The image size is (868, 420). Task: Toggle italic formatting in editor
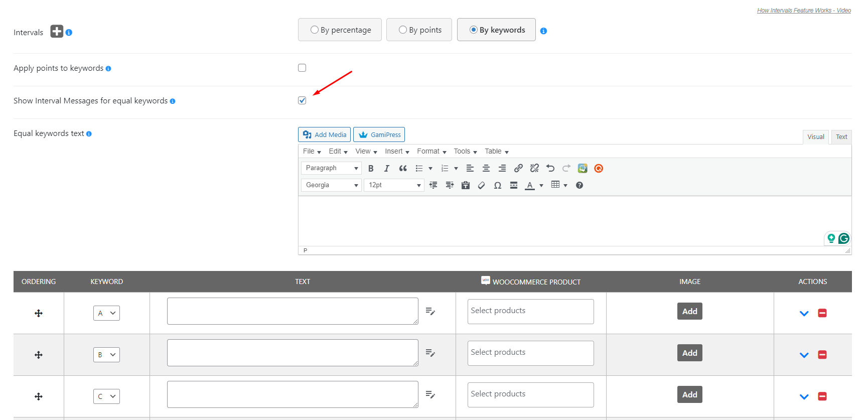tap(386, 169)
